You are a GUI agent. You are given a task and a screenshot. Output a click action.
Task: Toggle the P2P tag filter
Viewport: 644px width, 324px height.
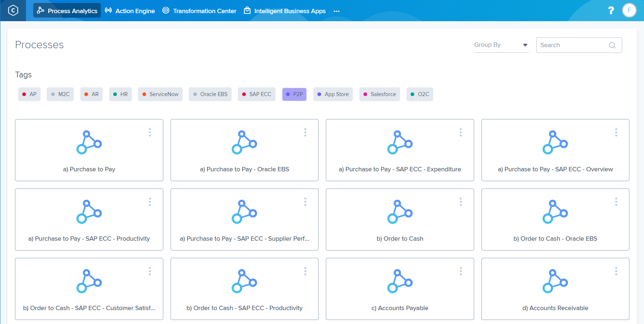coord(294,94)
